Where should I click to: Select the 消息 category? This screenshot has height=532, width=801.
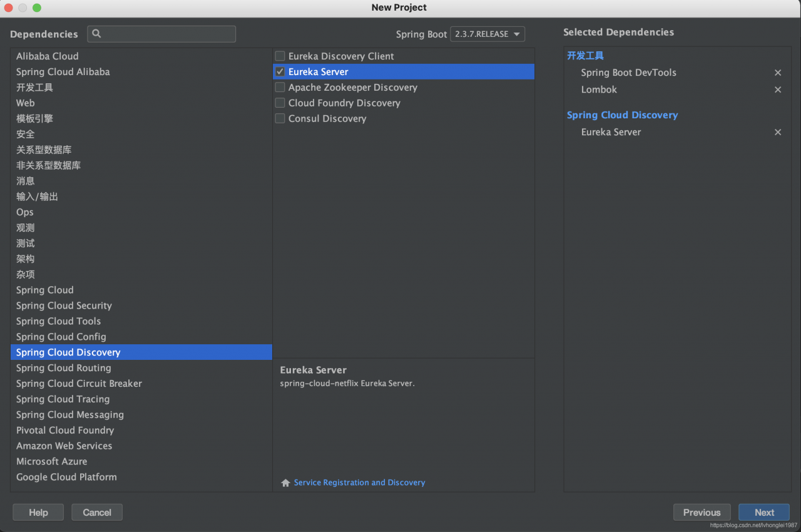pyautogui.click(x=141, y=181)
